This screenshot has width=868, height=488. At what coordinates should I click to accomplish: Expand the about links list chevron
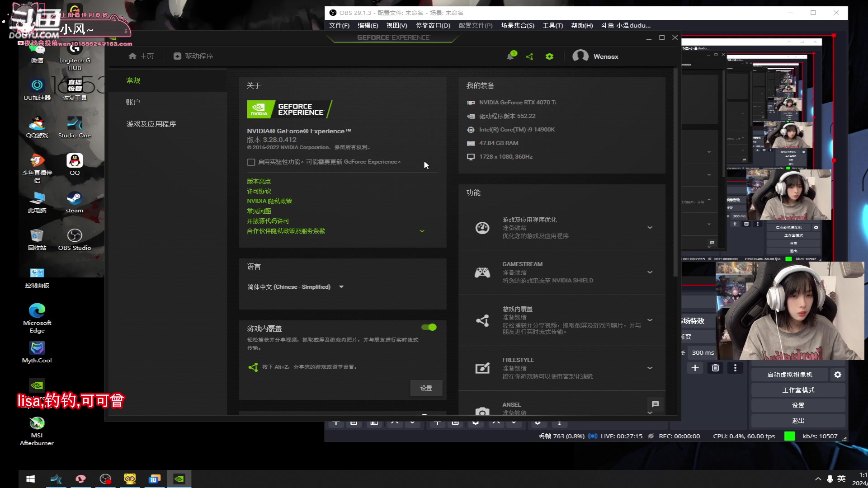(x=422, y=231)
